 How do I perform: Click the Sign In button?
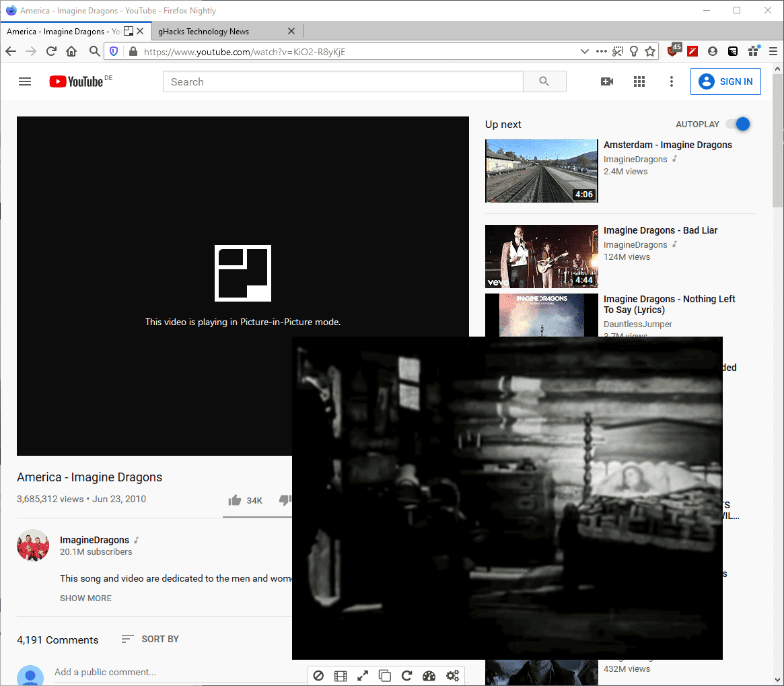725,81
